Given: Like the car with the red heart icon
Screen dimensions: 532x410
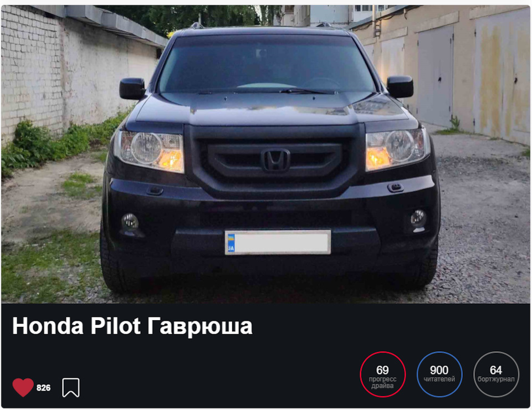Looking at the screenshot, I should [23, 387].
